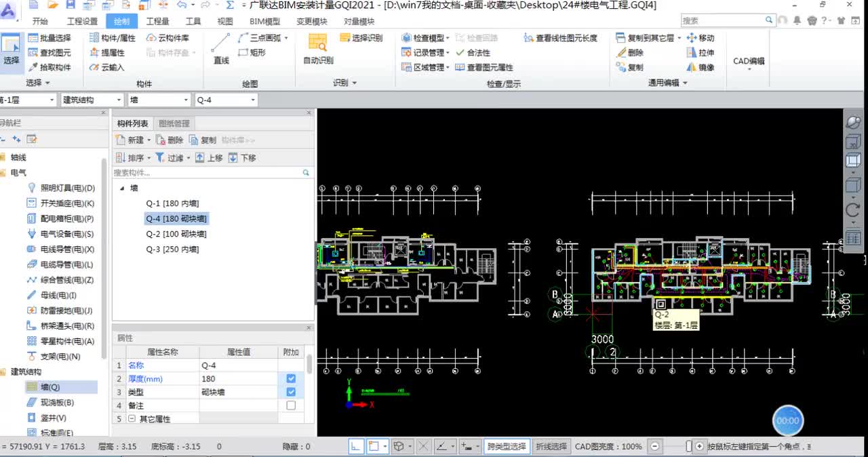Click 删除 in component list toolbar
This screenshot has width=868, height=457.
170,140
